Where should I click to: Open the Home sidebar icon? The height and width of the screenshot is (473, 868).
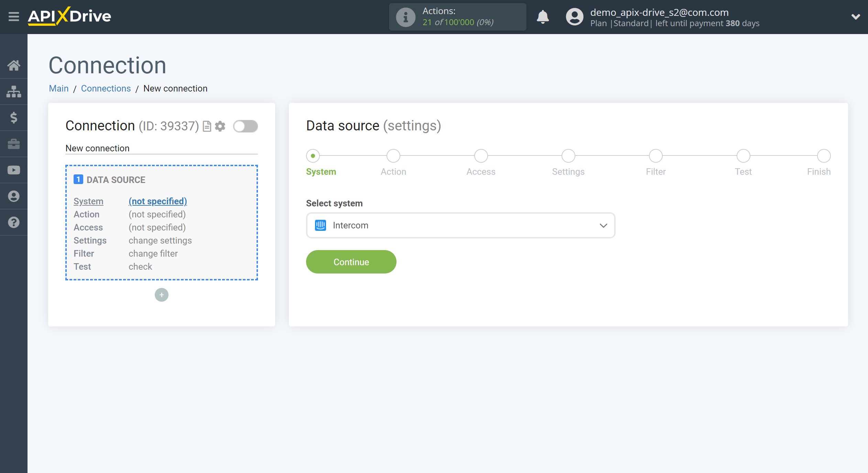14,65
